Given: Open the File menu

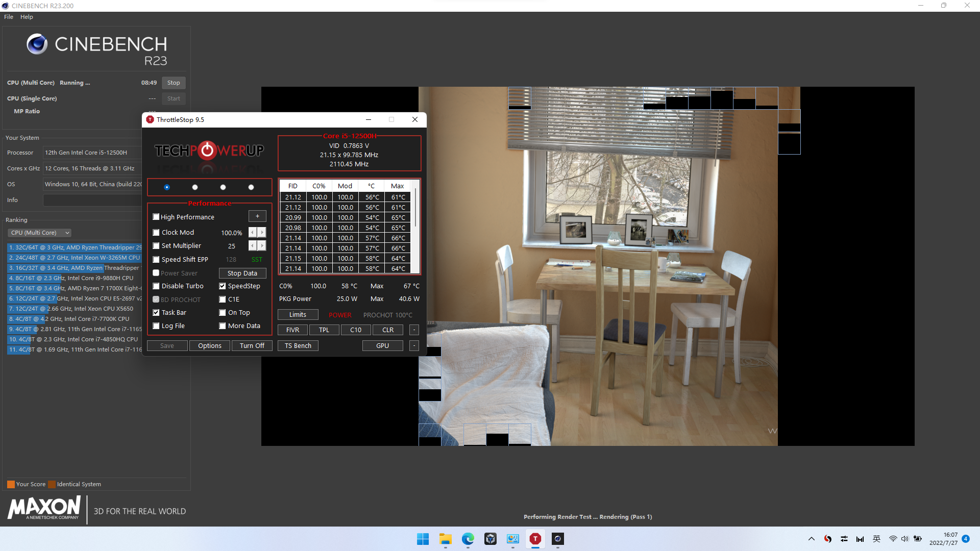Looking at the screenshot, I should (9, 17).
